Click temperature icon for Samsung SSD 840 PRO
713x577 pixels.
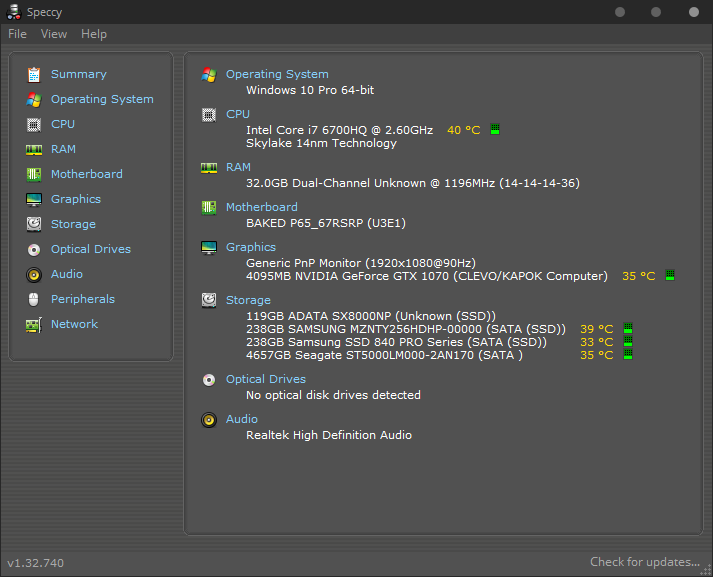(628, 341)
